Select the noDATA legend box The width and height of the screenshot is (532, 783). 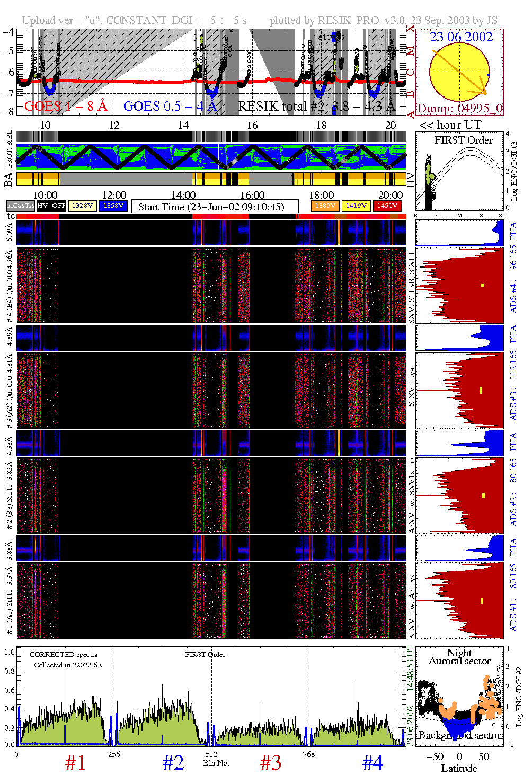(x=21, y=206)
